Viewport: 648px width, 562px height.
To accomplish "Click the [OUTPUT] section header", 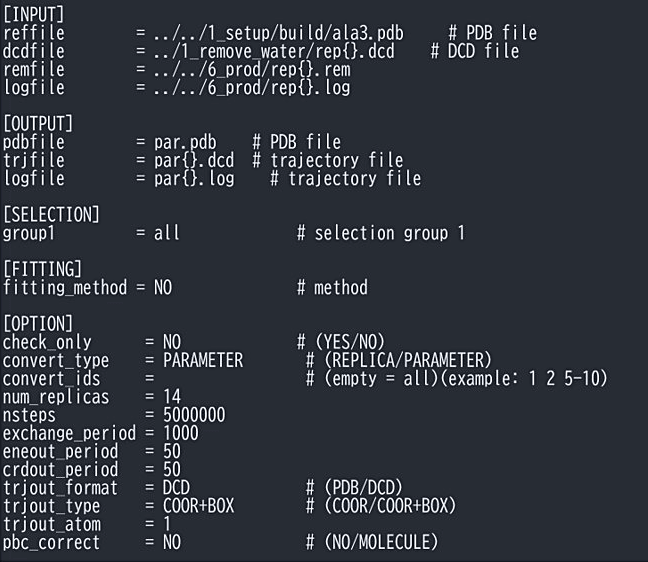I will 38,124.
